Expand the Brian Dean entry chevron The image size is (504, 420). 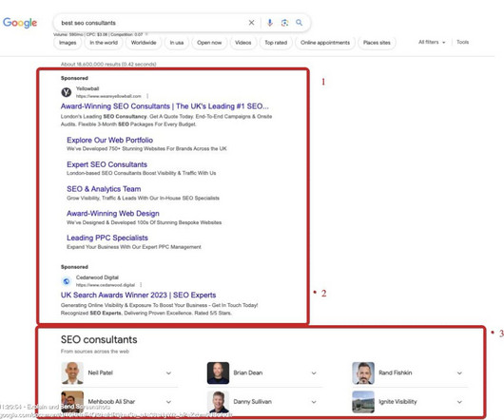point(314,373)
